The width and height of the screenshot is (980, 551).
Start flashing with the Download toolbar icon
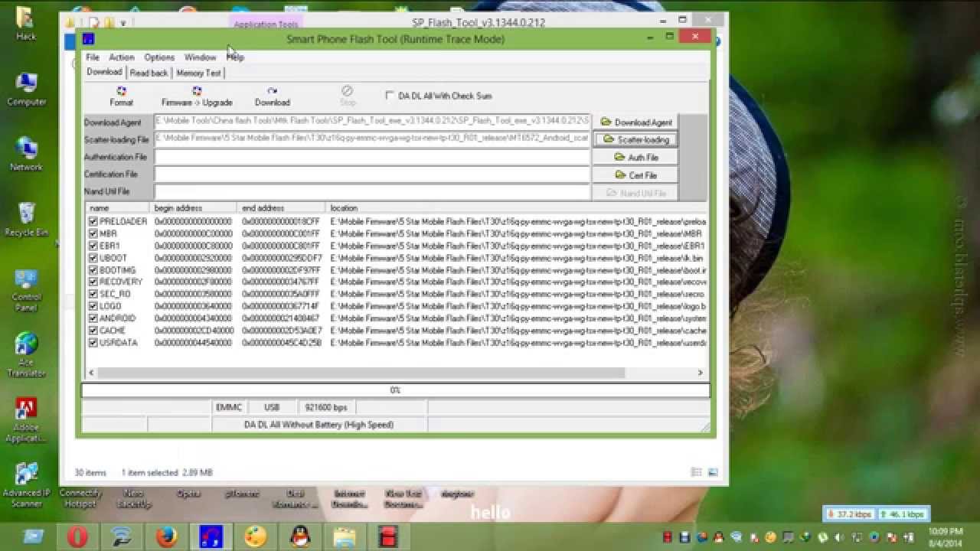click(272, 96)
